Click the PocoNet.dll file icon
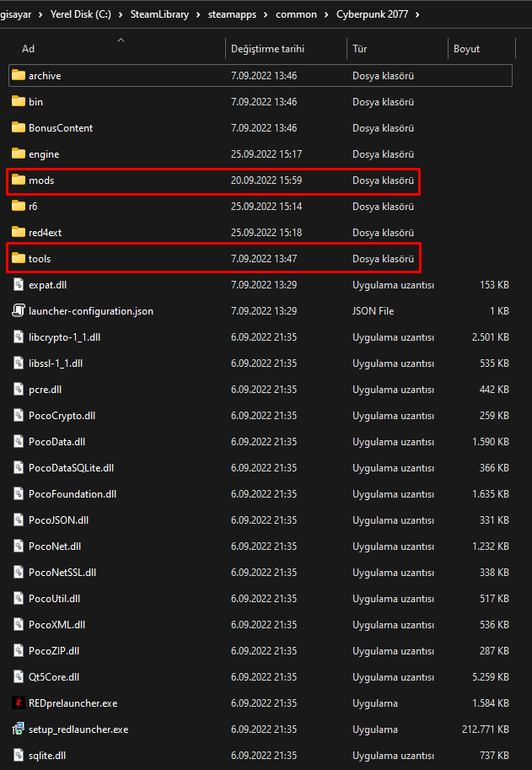Image resolution: width=532 pixels, height=770 pixels. [19, 546]
